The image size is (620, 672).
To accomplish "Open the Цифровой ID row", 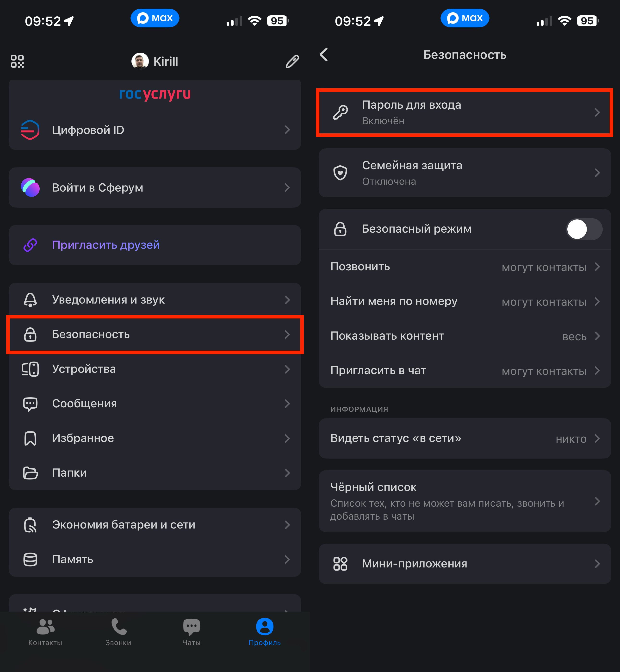I will pos(155,130).
